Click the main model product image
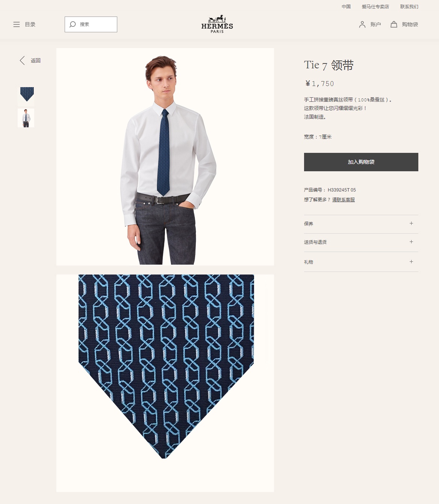The width and height of the screenshot is (439, 504). tap(165, 157)
